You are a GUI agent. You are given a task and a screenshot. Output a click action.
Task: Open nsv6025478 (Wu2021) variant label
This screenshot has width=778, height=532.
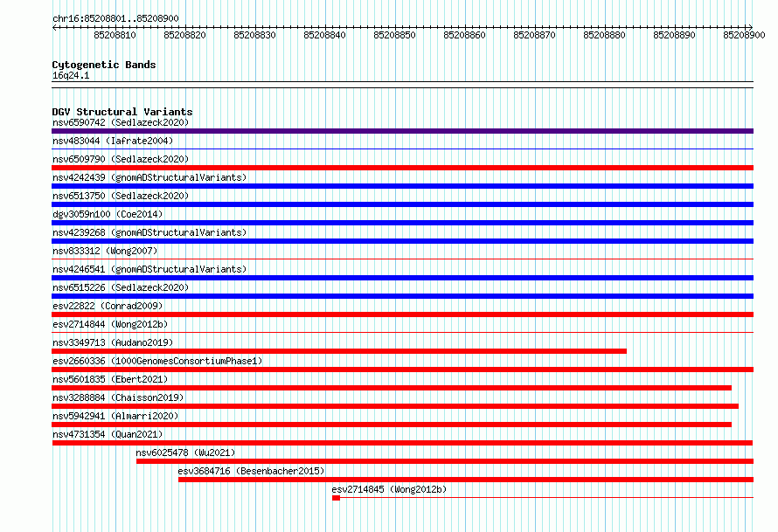click(185, 453)
